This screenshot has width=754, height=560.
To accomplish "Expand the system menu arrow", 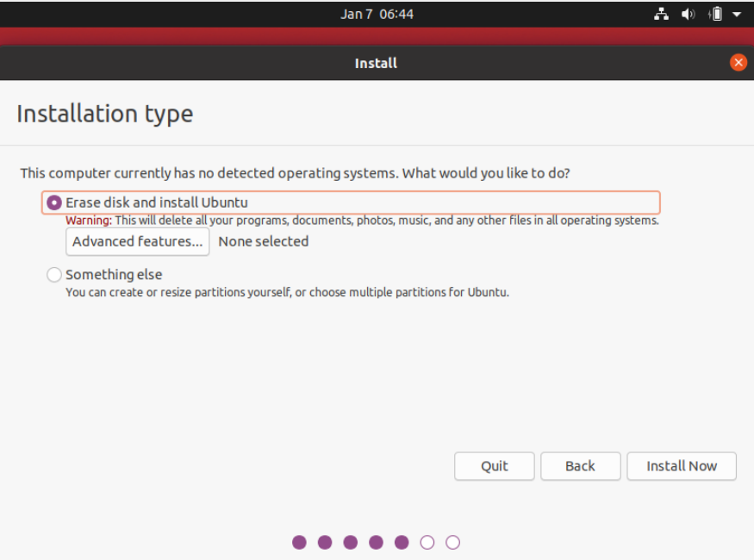I will (736, 15).
